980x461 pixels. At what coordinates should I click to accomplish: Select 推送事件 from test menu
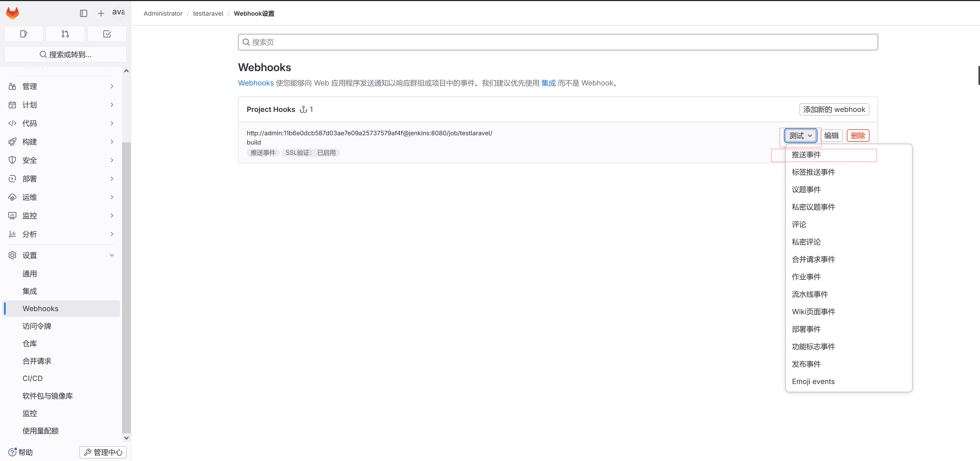[x=806, y=155]
